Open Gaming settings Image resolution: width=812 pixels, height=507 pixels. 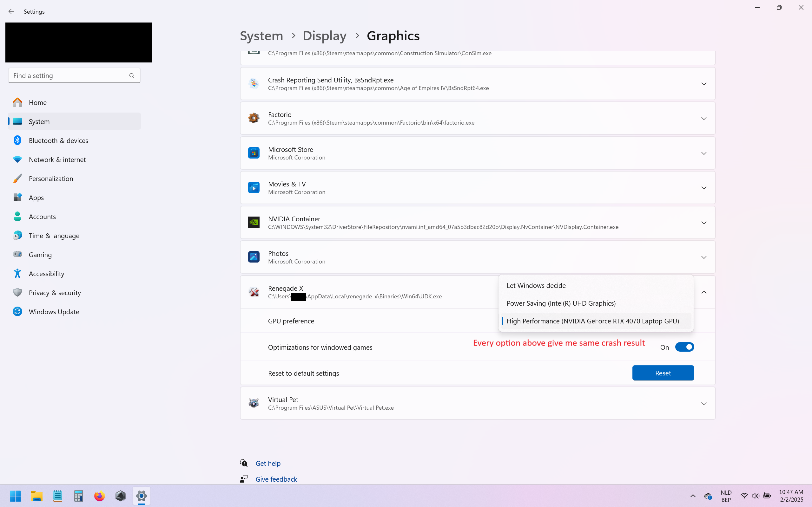tap(74, 255)
